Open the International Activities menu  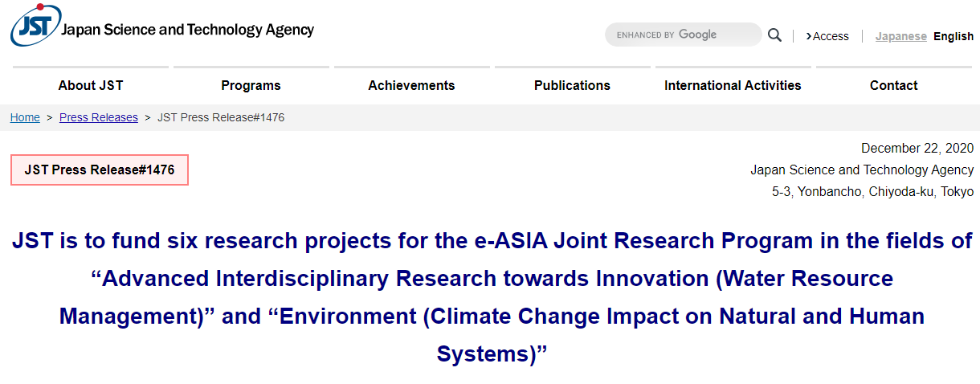point(733,85)
